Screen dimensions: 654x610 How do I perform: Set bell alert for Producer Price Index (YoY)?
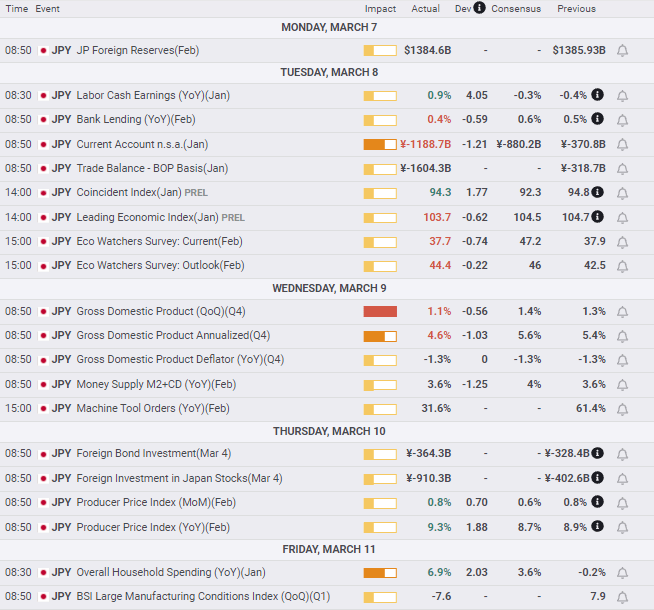coord(622,528)
